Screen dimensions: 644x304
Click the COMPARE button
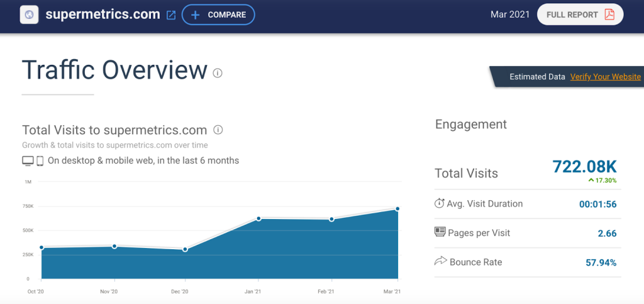click(x=218, y=14)
